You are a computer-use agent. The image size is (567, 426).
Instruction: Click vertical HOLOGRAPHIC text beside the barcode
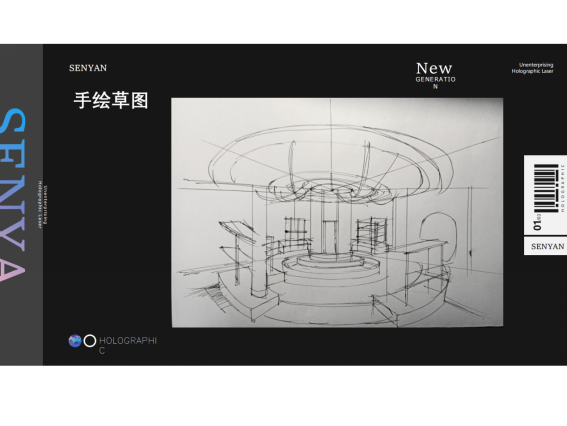[563, 188]
